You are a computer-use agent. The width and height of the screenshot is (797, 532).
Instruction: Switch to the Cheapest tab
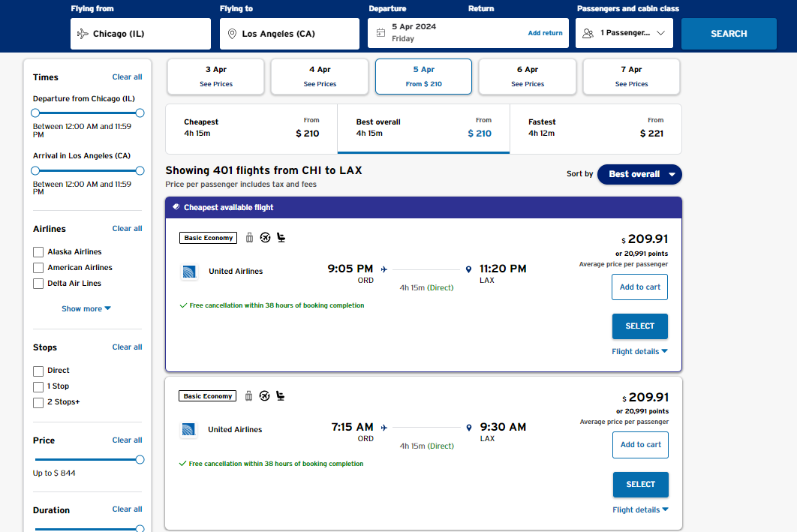pyautogui.click(x=251, y=128)
